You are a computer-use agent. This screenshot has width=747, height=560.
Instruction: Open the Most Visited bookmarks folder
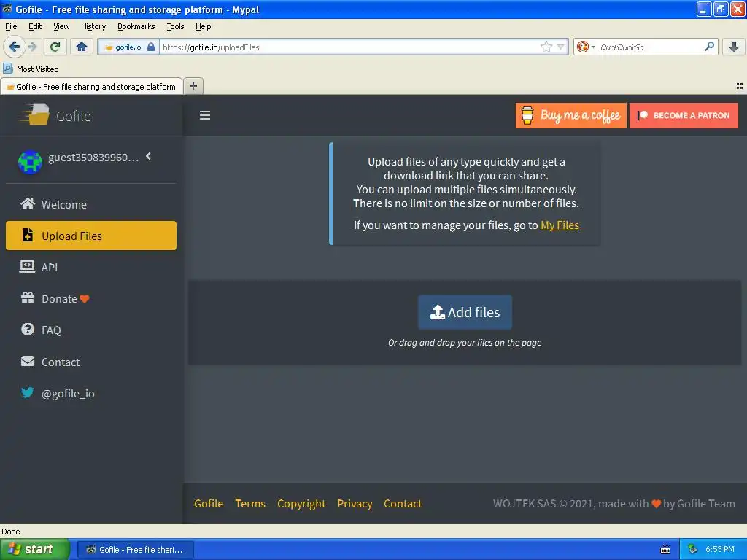(31, 69)
